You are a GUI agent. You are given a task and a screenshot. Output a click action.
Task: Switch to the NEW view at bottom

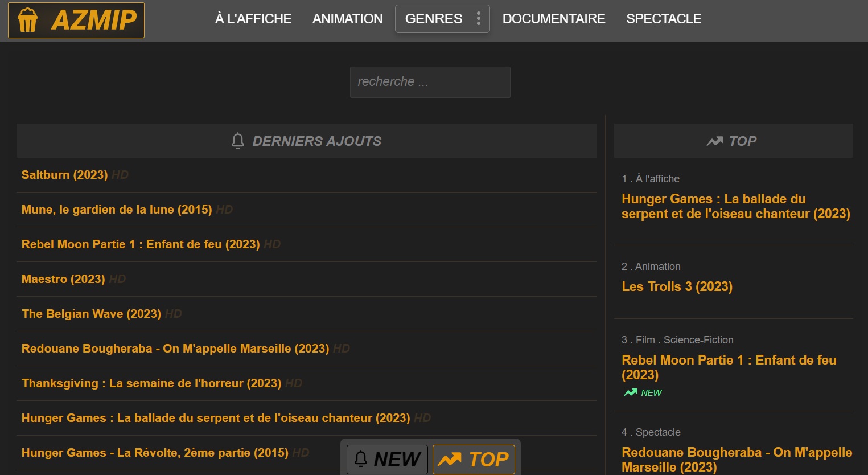pos(386,458)
